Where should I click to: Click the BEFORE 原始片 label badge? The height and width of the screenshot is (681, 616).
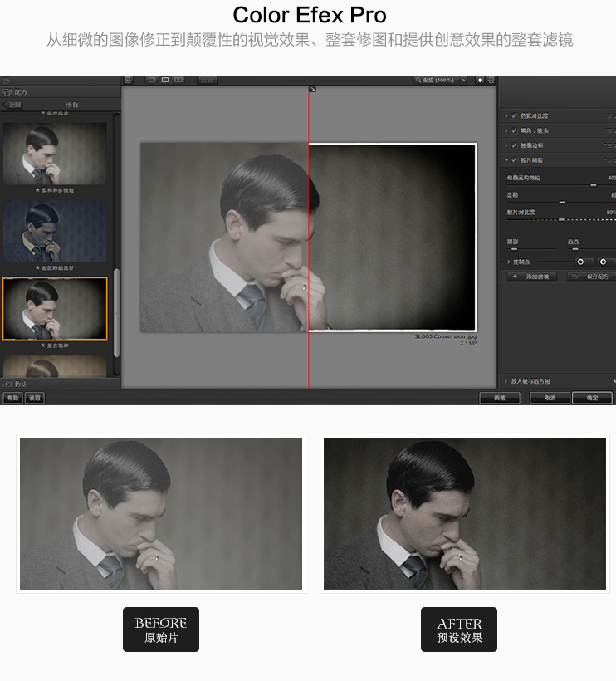click(x=161, y=630)
